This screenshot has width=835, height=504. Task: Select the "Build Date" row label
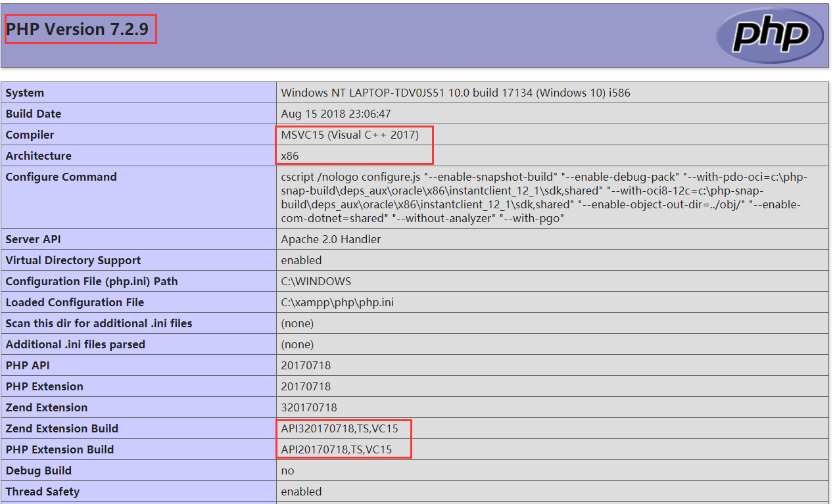(34, 114)
